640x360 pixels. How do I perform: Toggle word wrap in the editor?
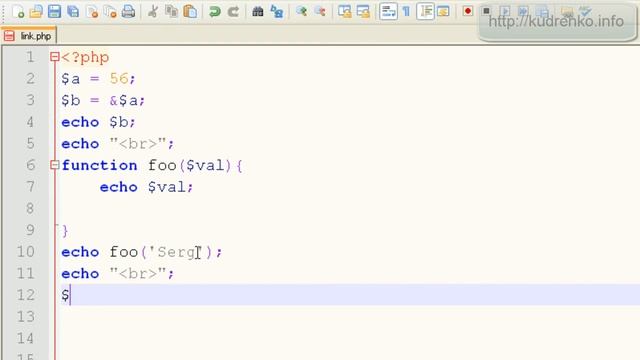tap(388, 11)
